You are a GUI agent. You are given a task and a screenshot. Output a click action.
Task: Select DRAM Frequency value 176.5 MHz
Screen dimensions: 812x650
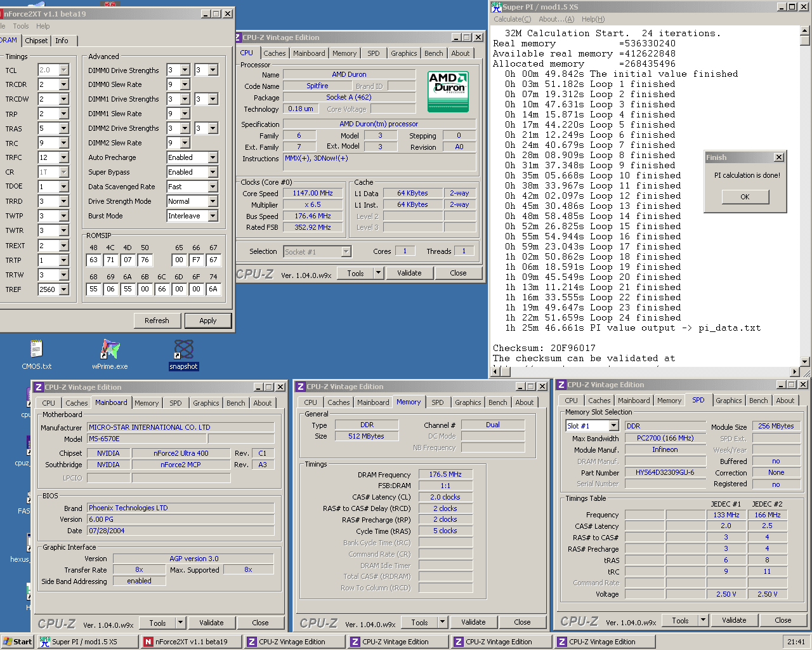[x=445, y=474]
